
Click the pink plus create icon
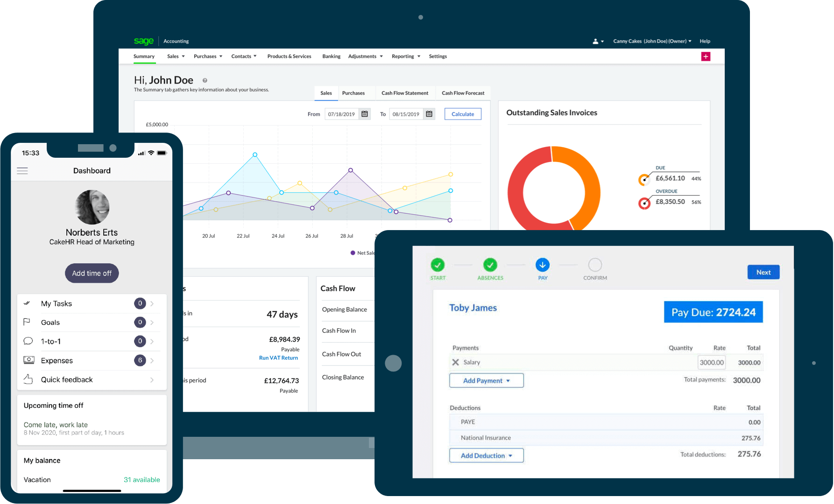point(706,56)
